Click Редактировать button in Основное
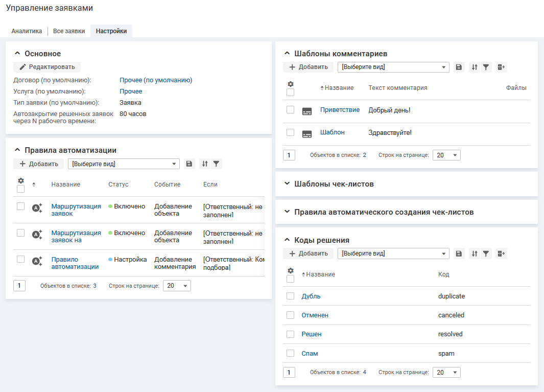The image size is (544, 392). click(47, 67)
